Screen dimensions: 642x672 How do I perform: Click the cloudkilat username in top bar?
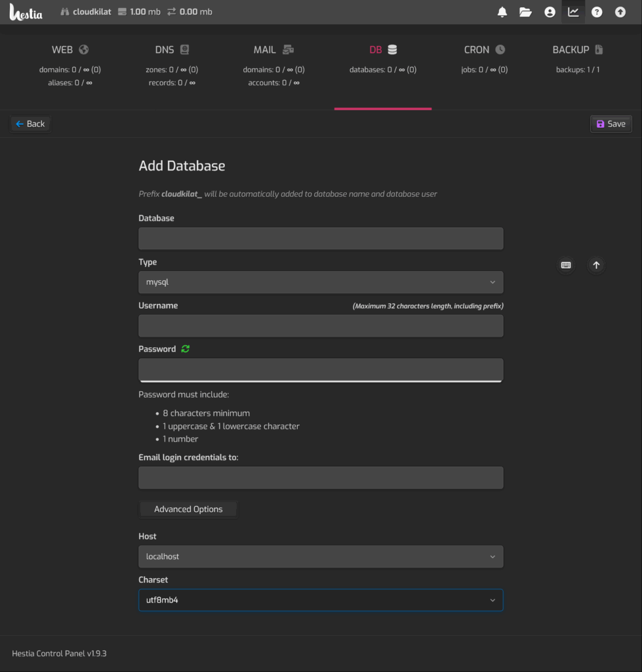pos(92,12)
